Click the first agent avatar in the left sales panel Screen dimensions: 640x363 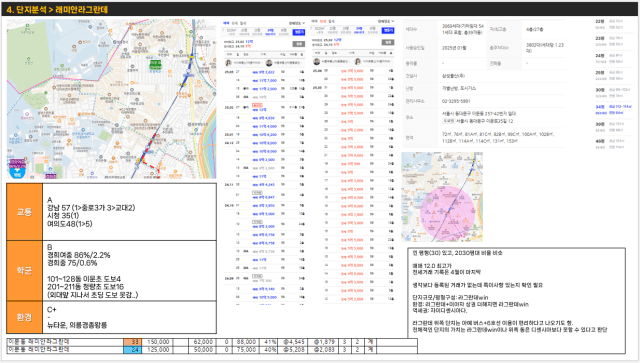pos(229,63)
